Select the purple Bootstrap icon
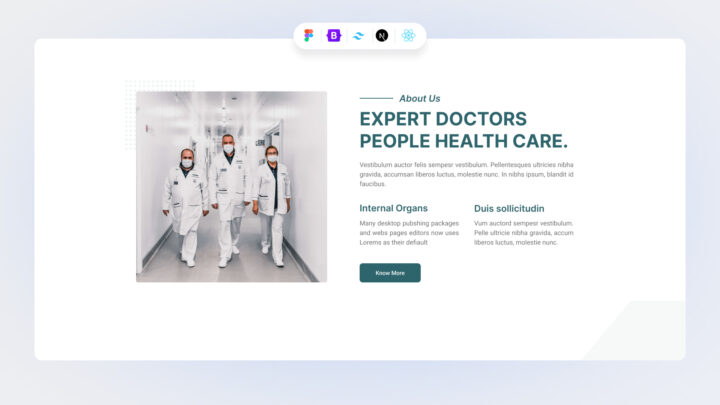The height and width of the screenshot is (405, 720). pos(334,35)
